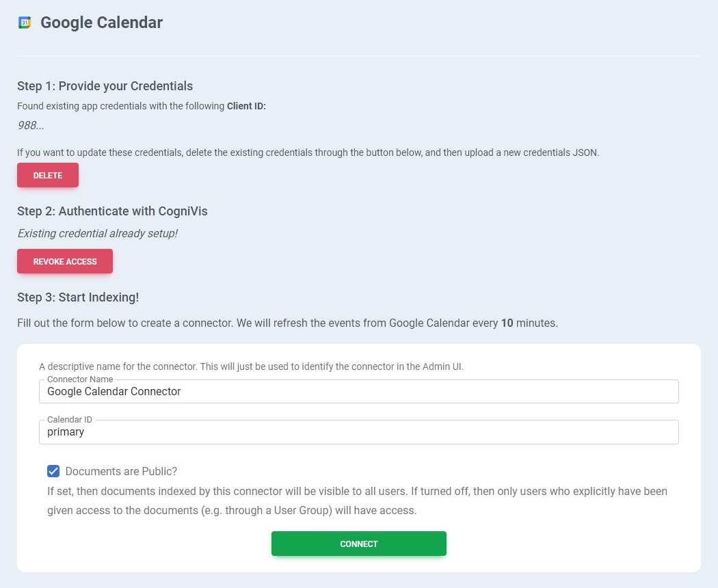Screen dimensions: 718x588
Task: Click the REVOKE ACCESS button
Action: click(65, 261)
